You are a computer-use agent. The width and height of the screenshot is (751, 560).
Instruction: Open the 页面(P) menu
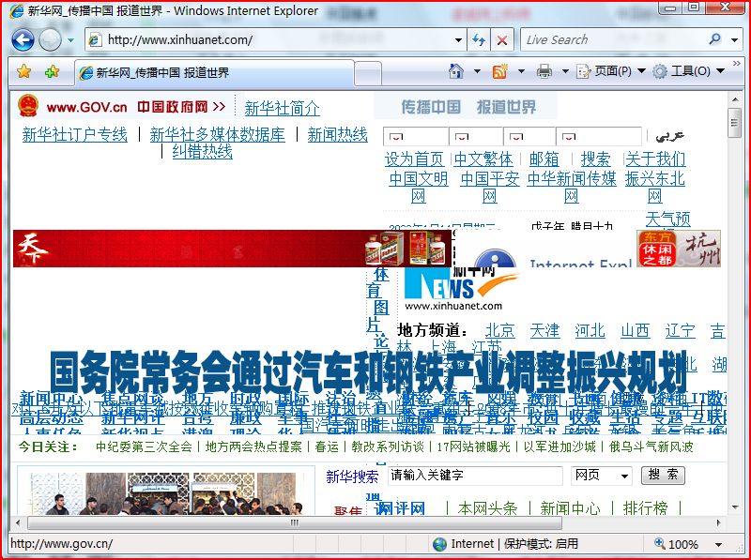click(x=611, y=72)
